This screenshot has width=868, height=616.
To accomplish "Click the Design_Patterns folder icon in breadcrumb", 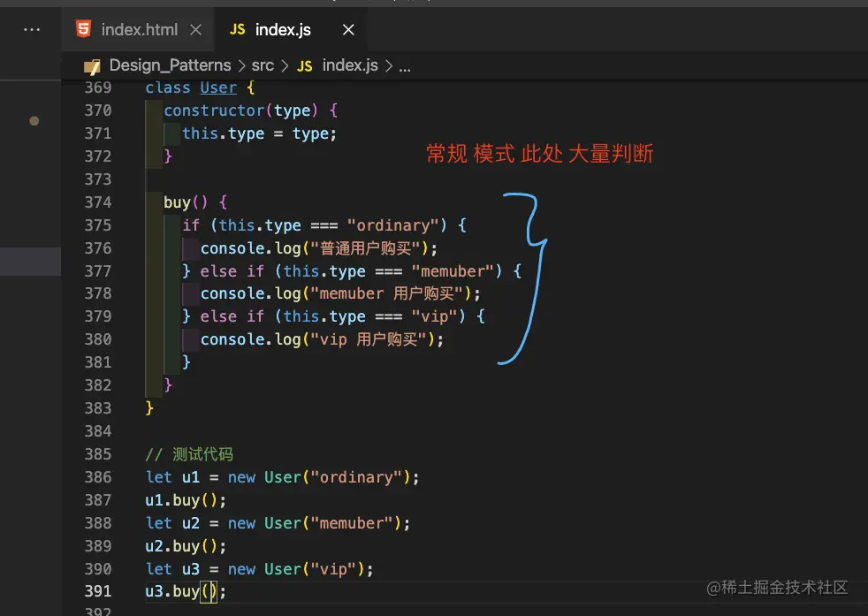I will pyautogui.click(x=92, y=66).
